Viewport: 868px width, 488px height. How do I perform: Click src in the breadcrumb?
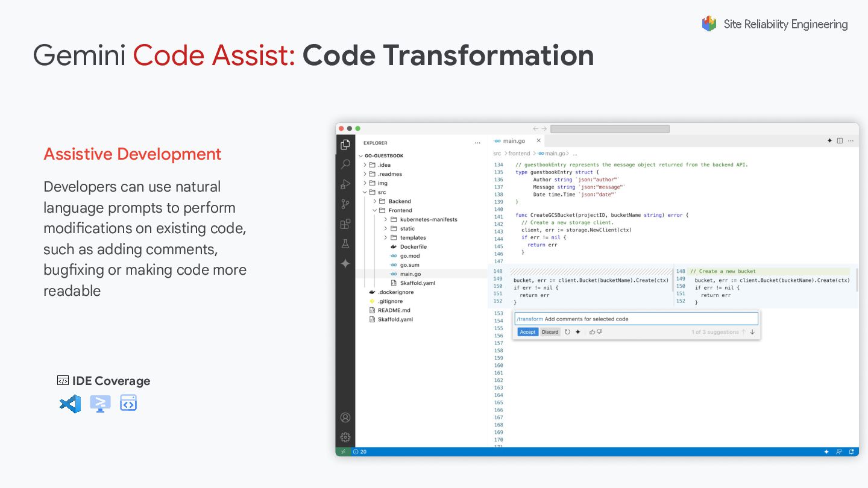click(x=497, y=154)
